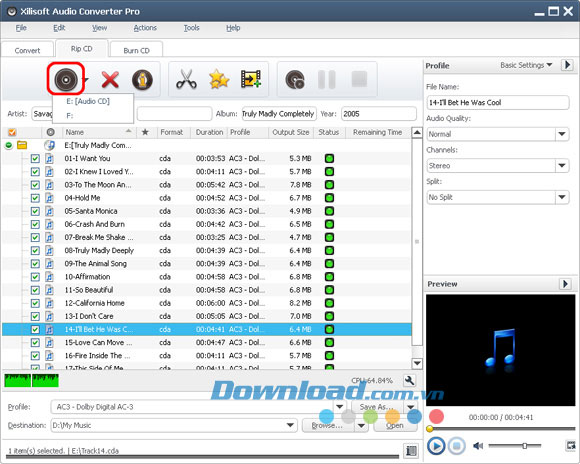Open the Tools menu
The width and height of the screenshot is (580, 464).
click(x=191, y=28)
